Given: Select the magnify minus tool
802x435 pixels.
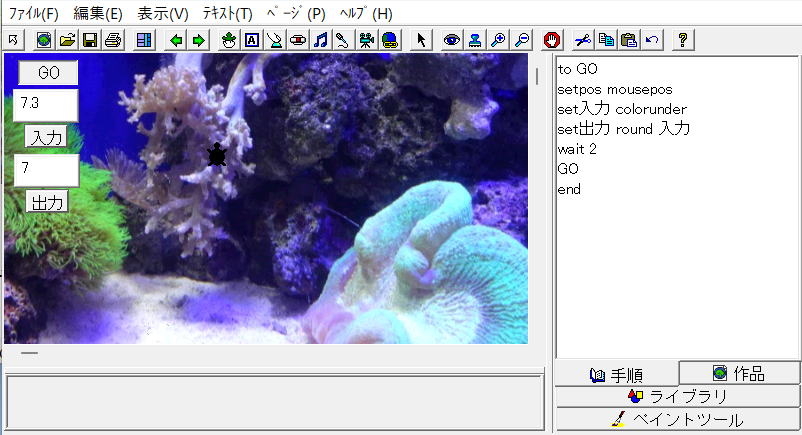Looking at the screenshot, I should point(521,39).
